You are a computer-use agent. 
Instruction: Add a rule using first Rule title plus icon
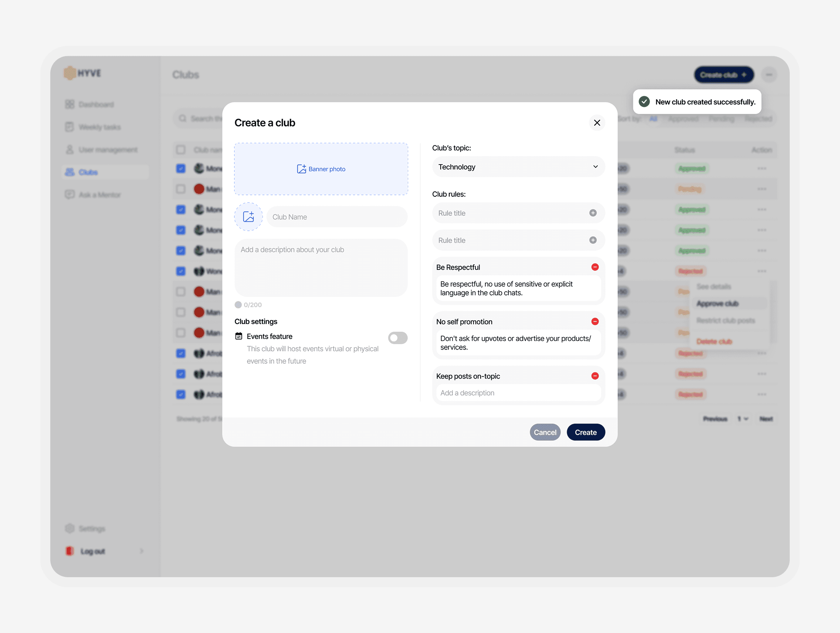(x=593, y=213)
